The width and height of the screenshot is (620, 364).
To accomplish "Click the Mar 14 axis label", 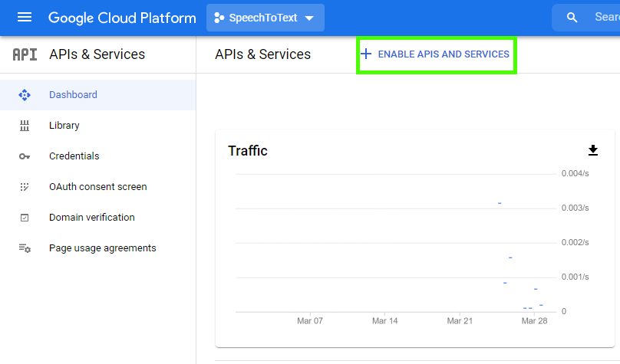I will [x=384, y=321].
